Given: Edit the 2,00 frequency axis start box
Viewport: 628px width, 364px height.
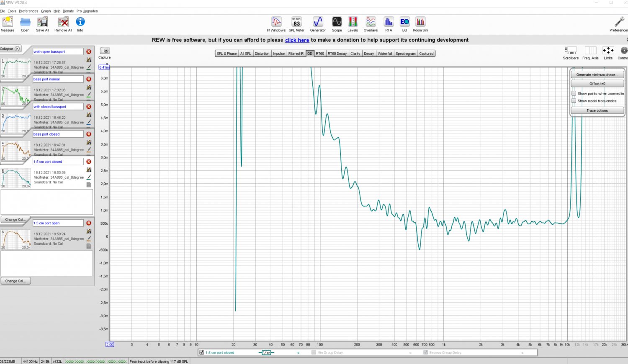Looking at the screenshot, I should pyautogui.click(x=110, y=345).
